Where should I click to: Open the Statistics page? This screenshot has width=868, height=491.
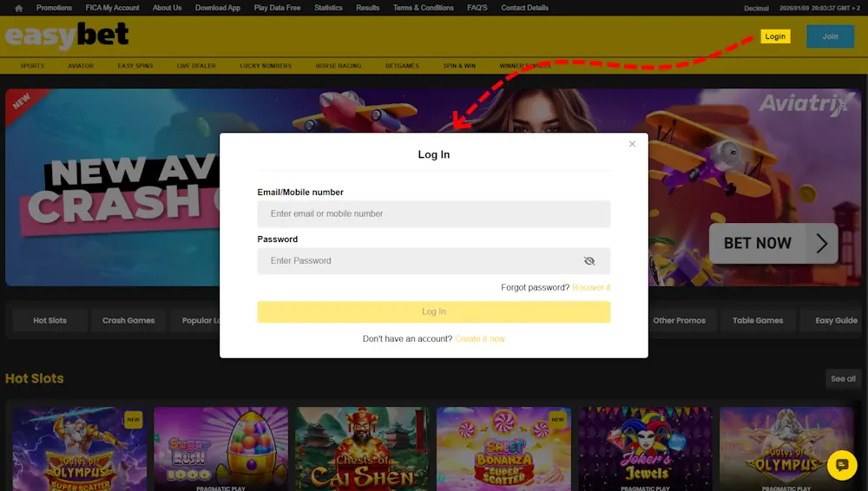click(328, 8)
